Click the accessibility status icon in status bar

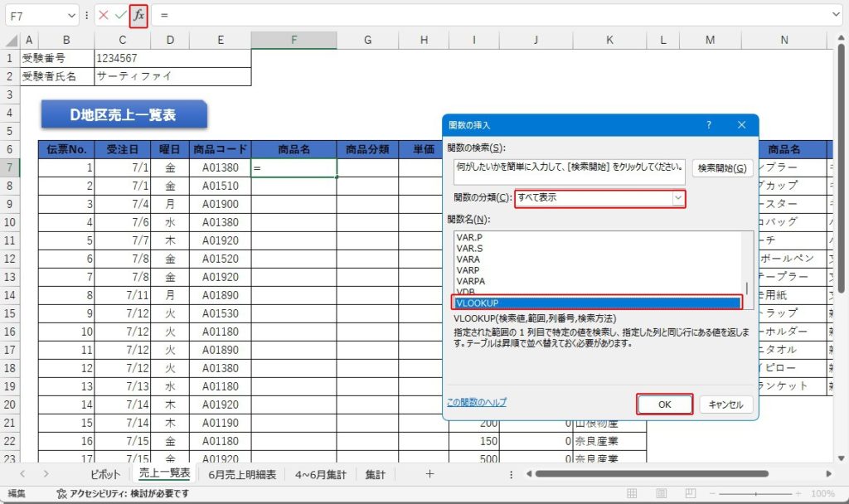[x=61, y=493]
